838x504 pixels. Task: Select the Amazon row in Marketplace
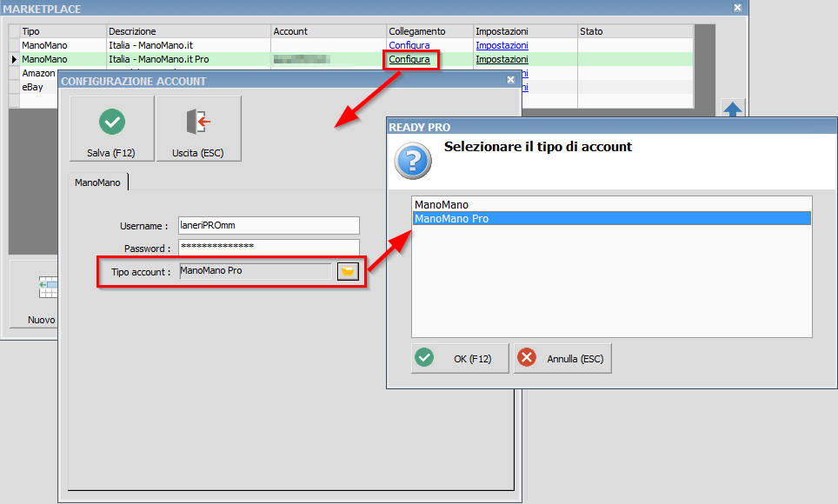tap(38, 73)
